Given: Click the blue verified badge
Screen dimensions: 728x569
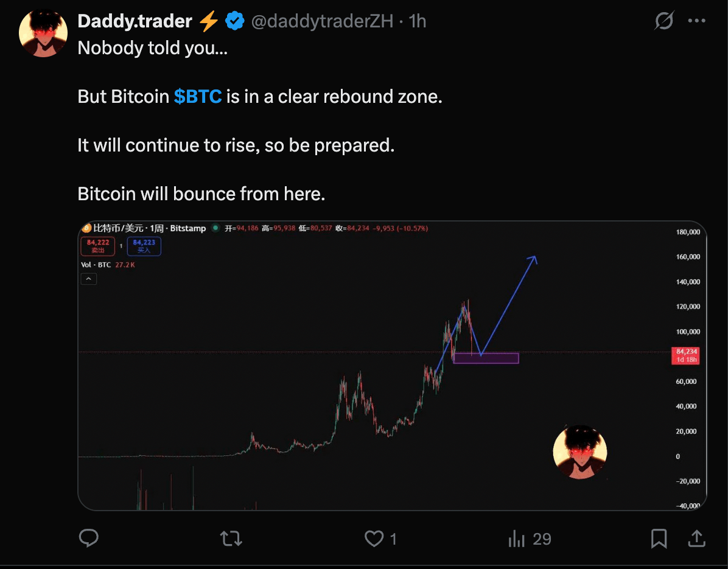Looking at the screenshot, I should [x=234, y=21].
